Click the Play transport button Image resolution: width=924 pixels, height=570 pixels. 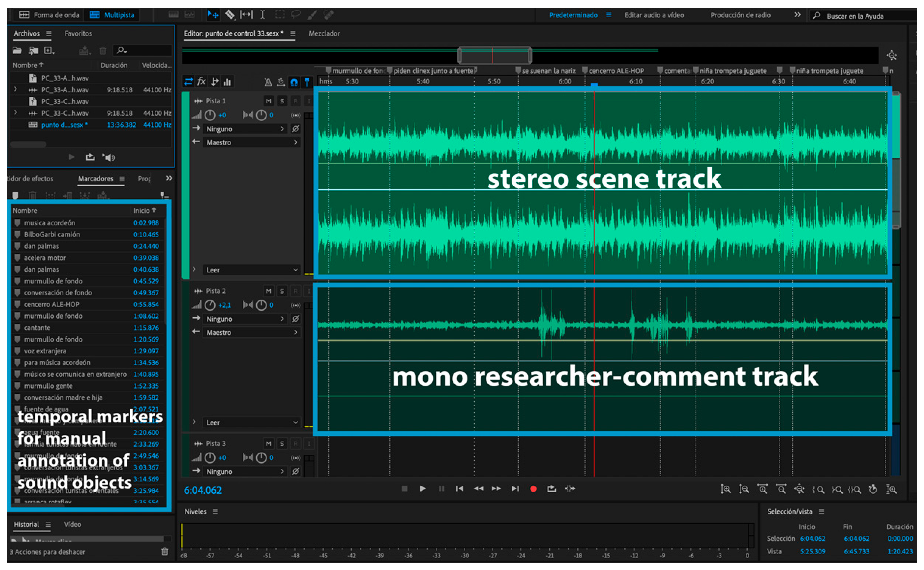tap(423, 489)
